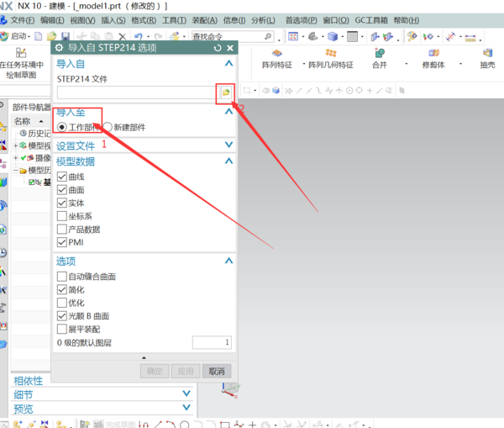This screenshot has height=428, width=504.
Task: Toggle the Solids checkbox (实体)
Action: tap(61, 203)
